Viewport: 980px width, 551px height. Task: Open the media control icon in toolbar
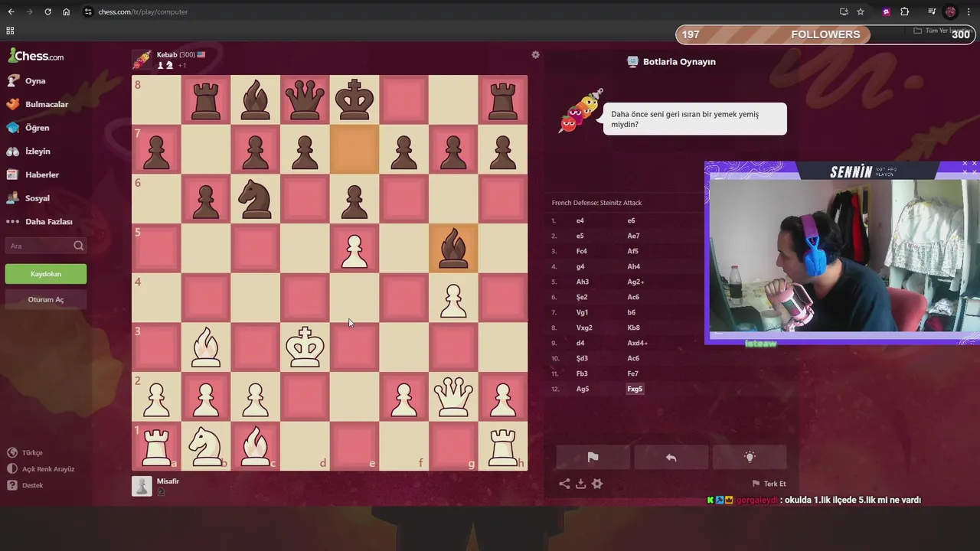point(932,11)
